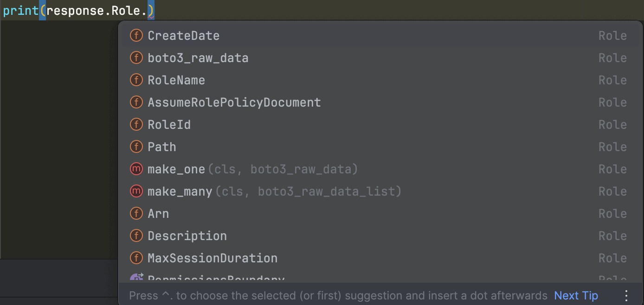
Task: Choose Description from the completion list
Action: pos(380,236)
